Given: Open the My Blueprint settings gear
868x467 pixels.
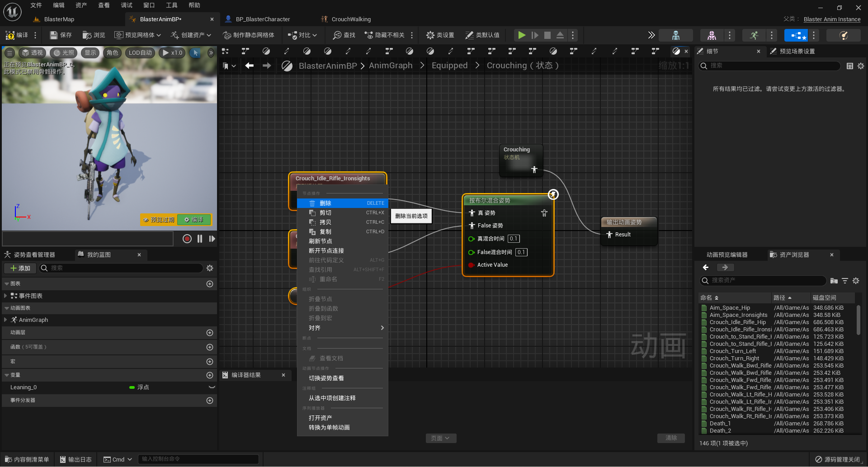Looking at the screenshot, I should (210, 268).
